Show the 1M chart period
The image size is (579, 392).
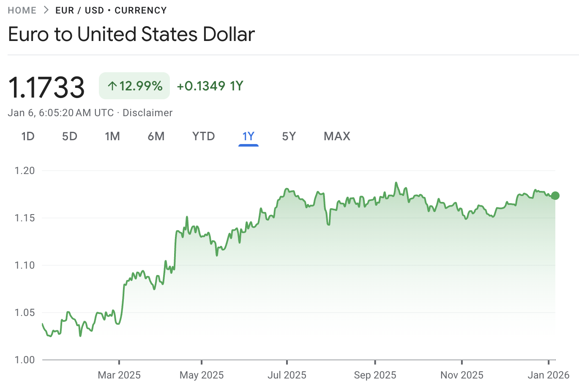[112, 136]
